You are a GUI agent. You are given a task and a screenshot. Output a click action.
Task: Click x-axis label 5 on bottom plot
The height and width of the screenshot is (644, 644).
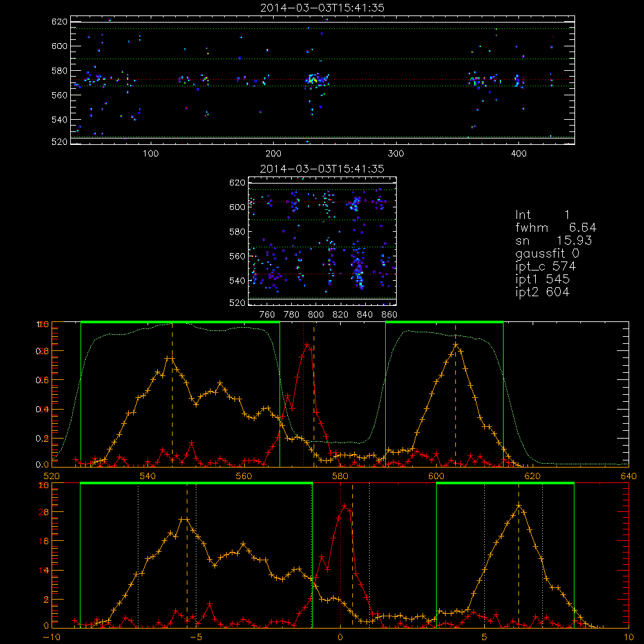click(484, 638)
